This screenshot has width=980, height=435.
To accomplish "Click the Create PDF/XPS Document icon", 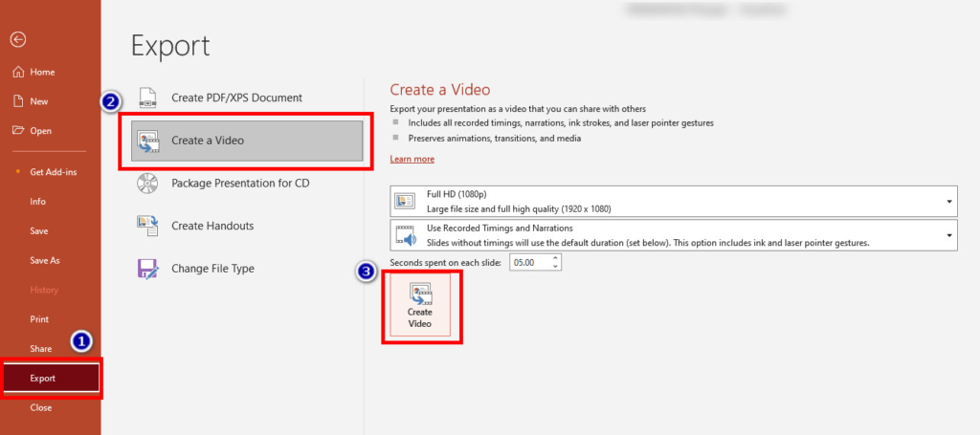I will pos(147,98).
